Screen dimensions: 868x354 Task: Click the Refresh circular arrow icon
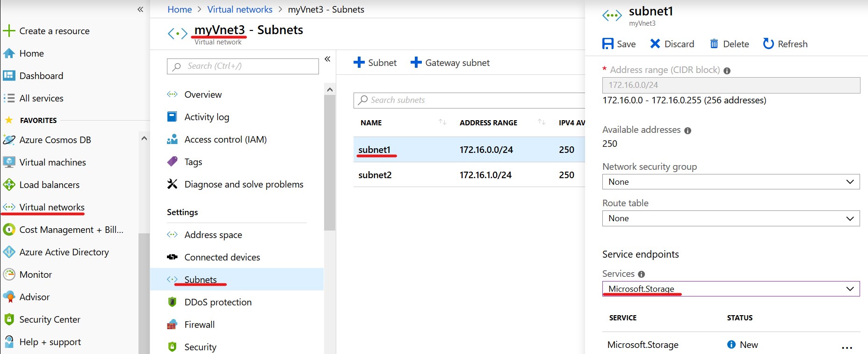pyautogui.click(x=768, y=43)
